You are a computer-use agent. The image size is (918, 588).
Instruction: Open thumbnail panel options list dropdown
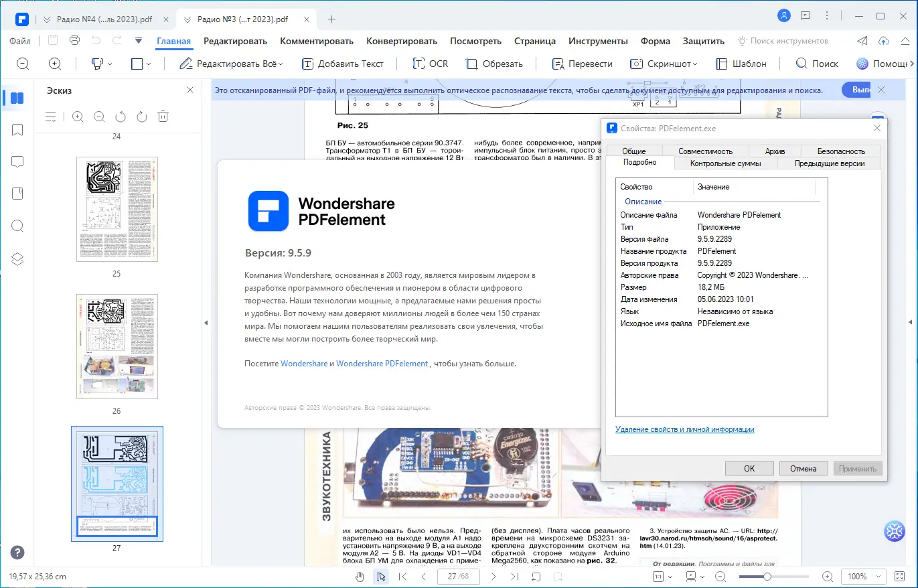pos(51,117)
